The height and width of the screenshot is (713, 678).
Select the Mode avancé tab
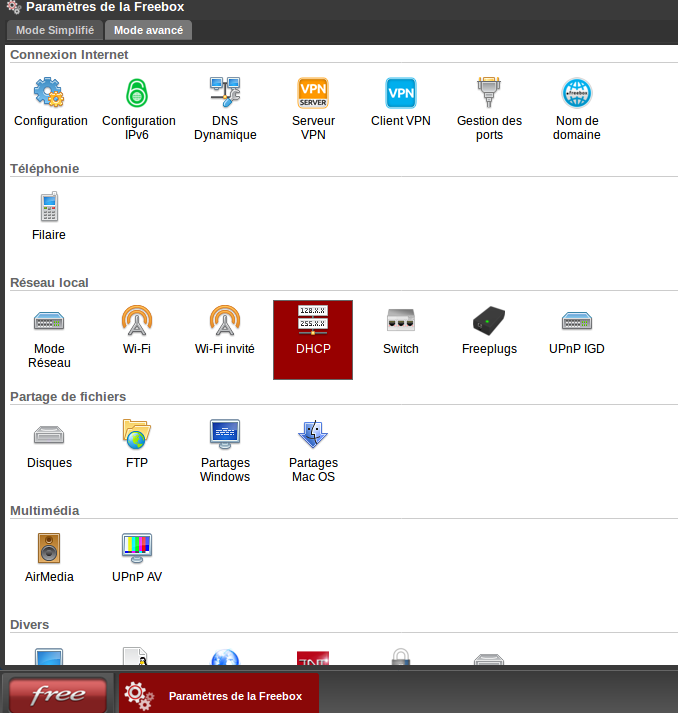coord(148,30)
